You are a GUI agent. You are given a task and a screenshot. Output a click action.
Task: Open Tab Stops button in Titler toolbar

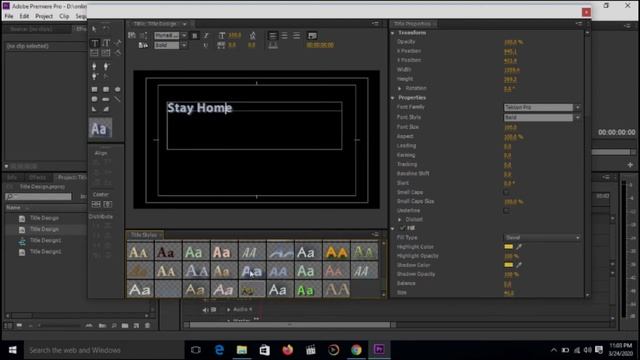click(x=273, y=45)
